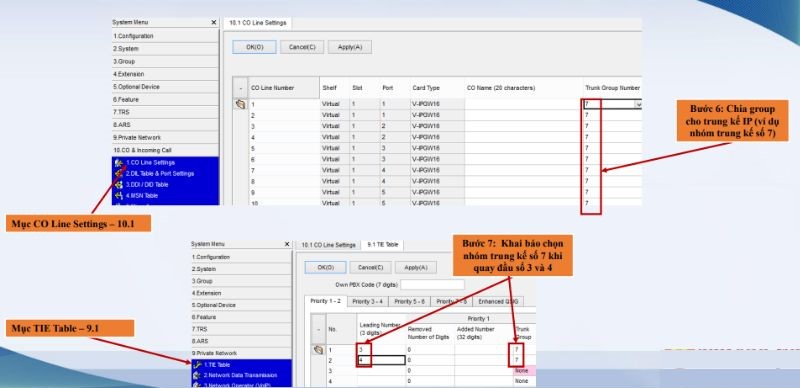800x388 pixels.
Task: Open DDI / DID Table icon
Action: point(119,185)
